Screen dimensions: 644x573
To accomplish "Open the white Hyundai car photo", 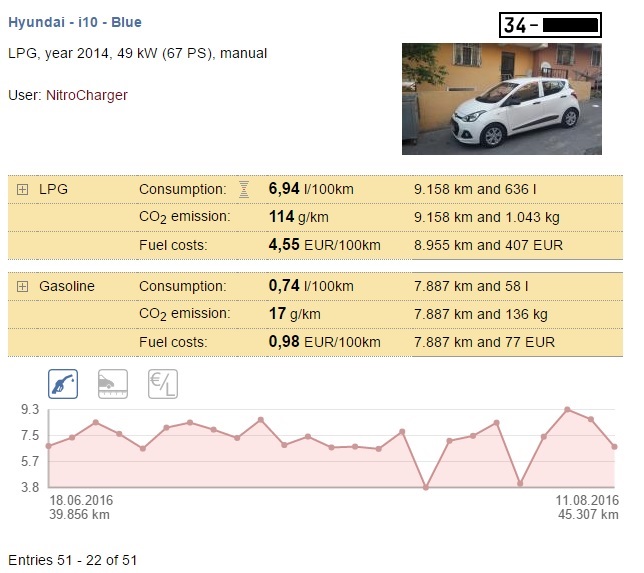I will [x=502, y=99].
